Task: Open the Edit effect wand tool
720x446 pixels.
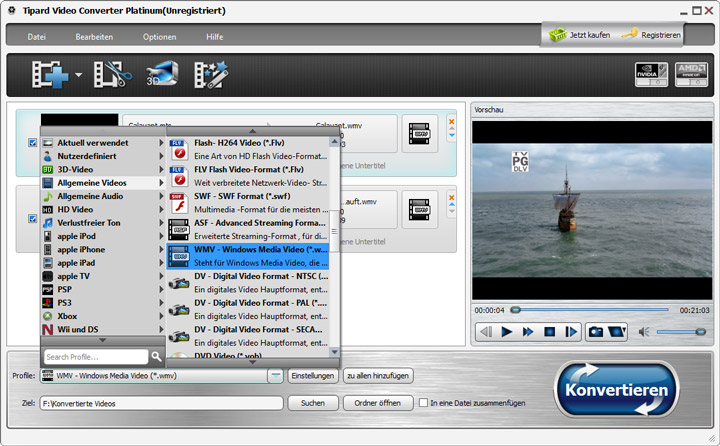Action: [211, 74]
